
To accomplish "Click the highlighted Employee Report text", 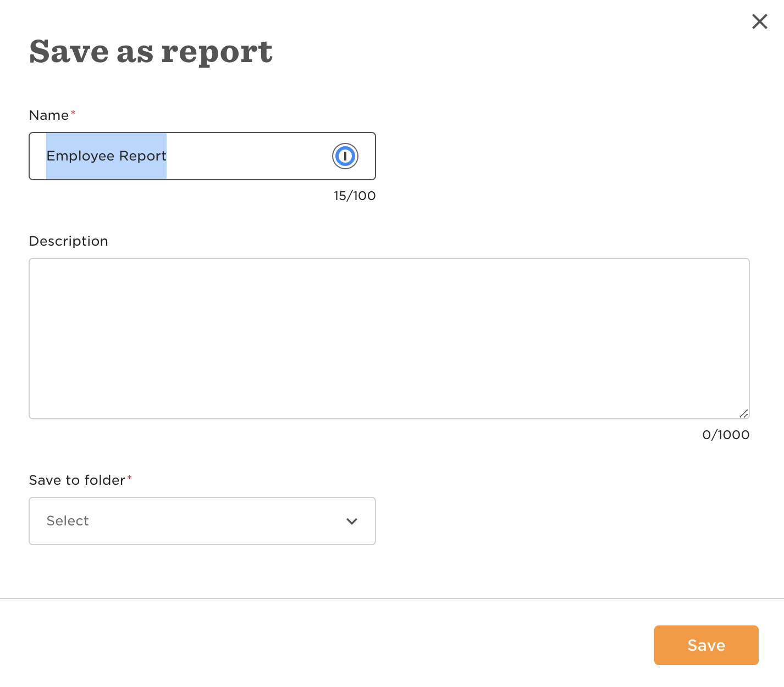I will tap(106, 156).
